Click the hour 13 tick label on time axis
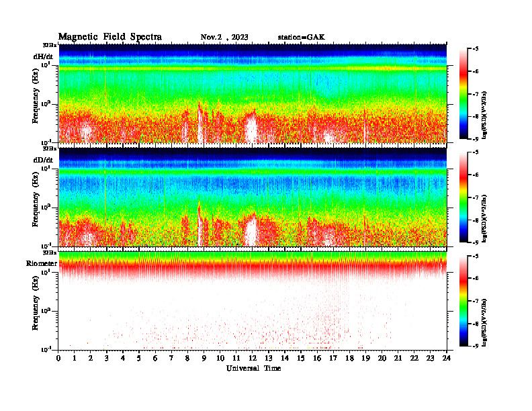The image size is (532, 411). [269, 359]
